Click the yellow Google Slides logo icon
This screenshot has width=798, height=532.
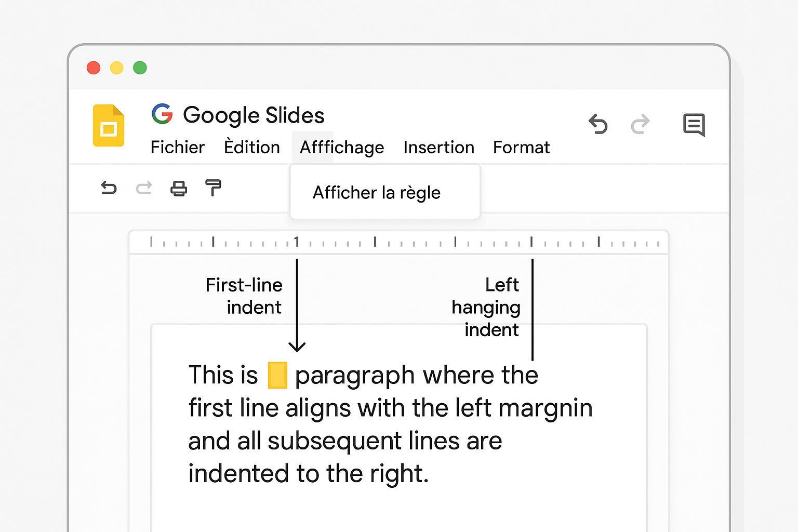109,125
